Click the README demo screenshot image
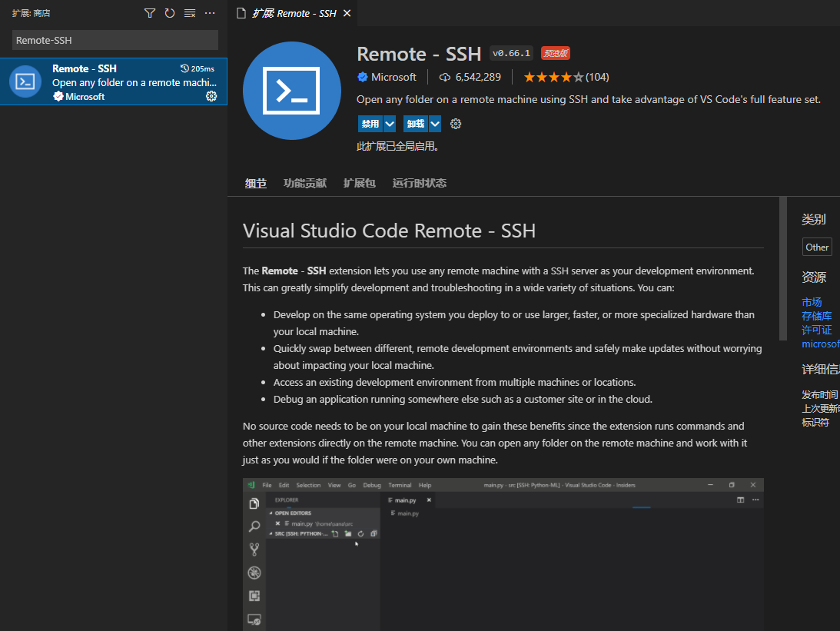Screen dimensions: 840x631 (x=503, y=554)
